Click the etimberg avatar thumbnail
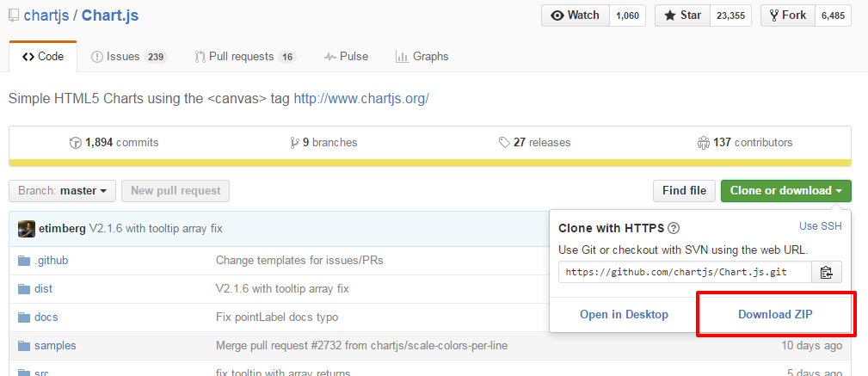This screenshot has width=868, height=376. click(27, 229)
